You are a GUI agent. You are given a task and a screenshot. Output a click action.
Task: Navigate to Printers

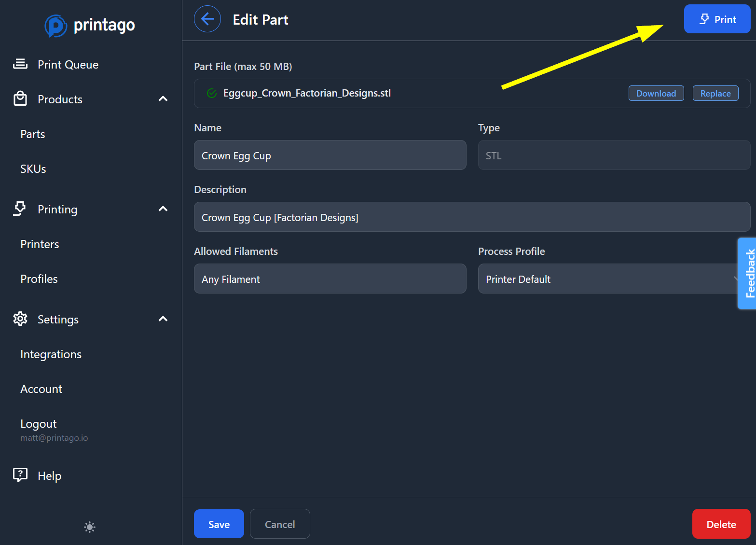(40, 244)
